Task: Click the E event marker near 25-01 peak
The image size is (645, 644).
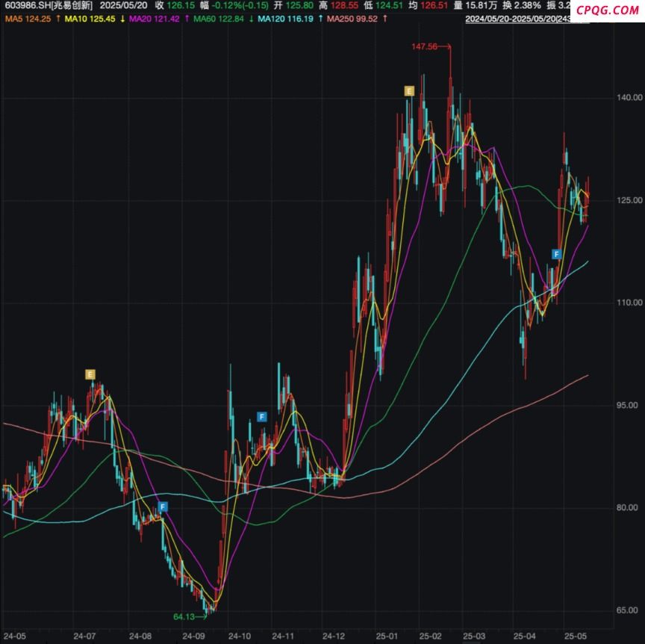Action: [409, 91]
